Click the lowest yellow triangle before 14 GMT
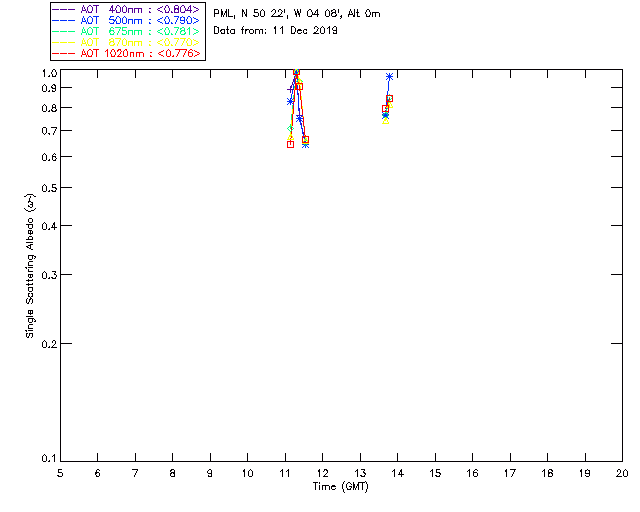 click(x=385, y=121)
